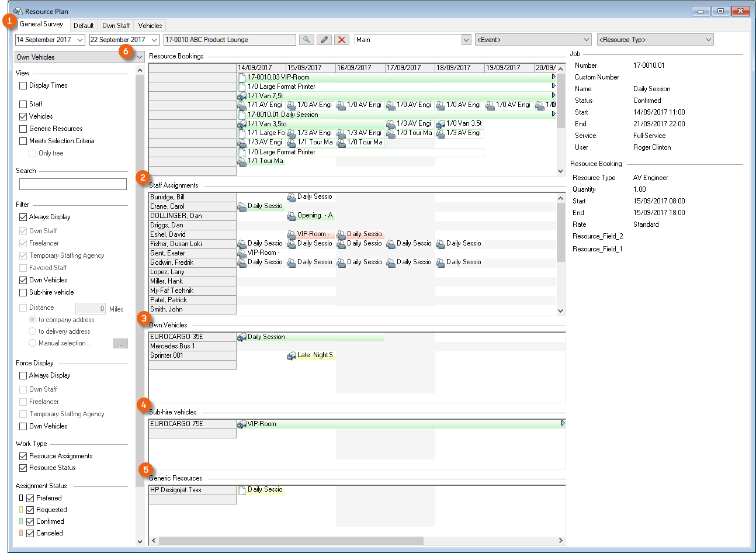Click the vehicle icon on EUROCARGO 35E booking

[242, 337]
